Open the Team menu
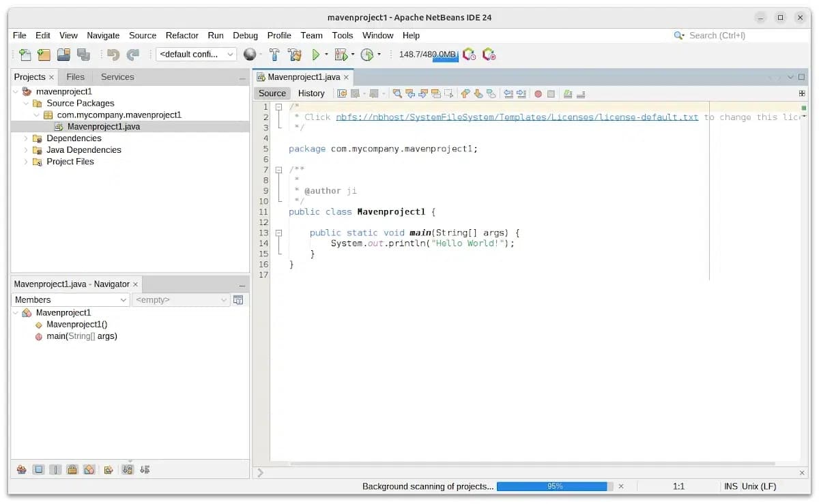This screenshot has width=819, height=504. tap(311, 35)
